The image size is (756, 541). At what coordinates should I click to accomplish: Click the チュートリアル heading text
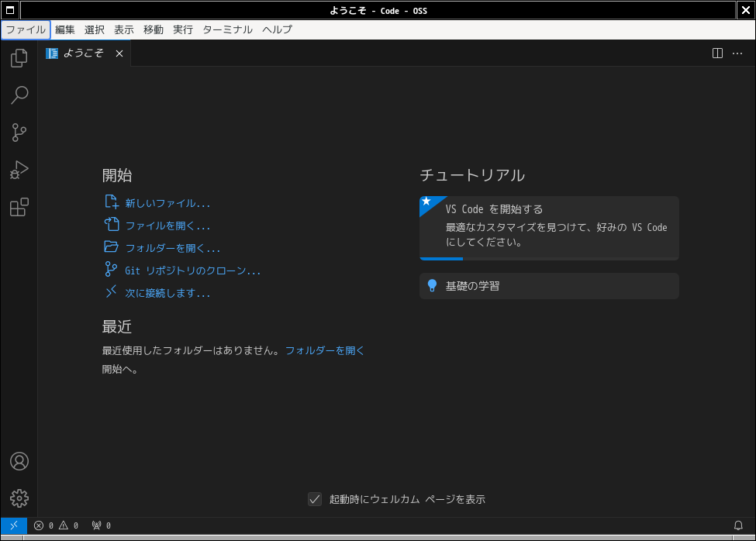tap(472, 175)
